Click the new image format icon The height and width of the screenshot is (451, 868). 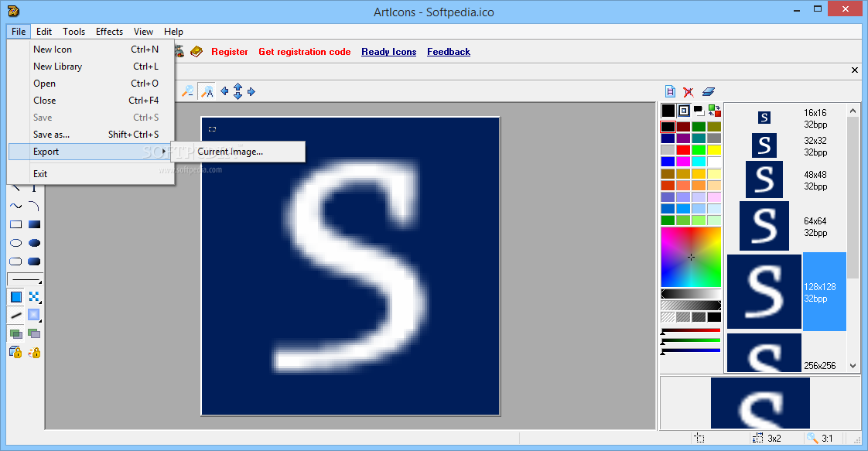point(670,91)
